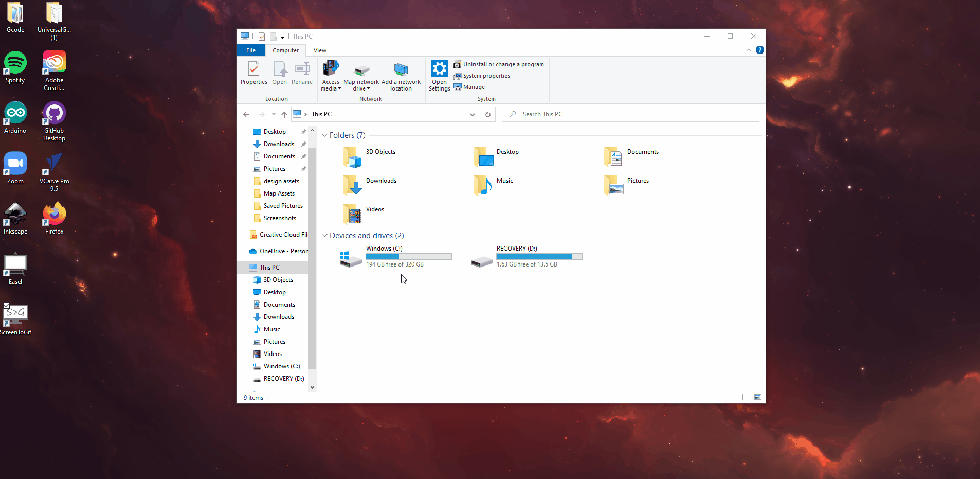Viewport: 980px width, 479px height.
Task: Select Add a network location
Action: (x=401, y=75)
